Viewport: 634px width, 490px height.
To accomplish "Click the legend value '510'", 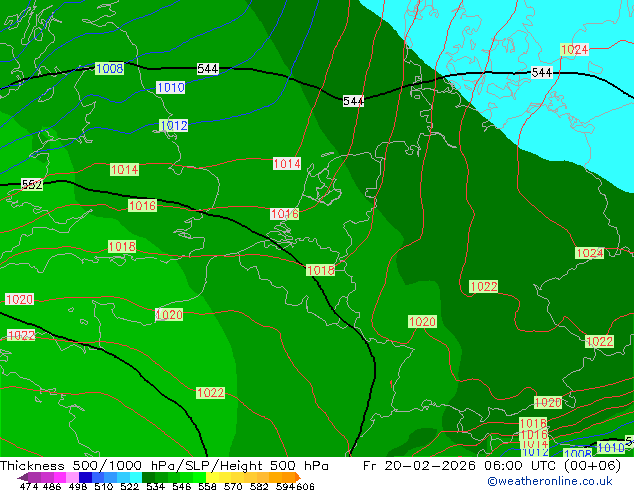I will [x=104, y=486].
